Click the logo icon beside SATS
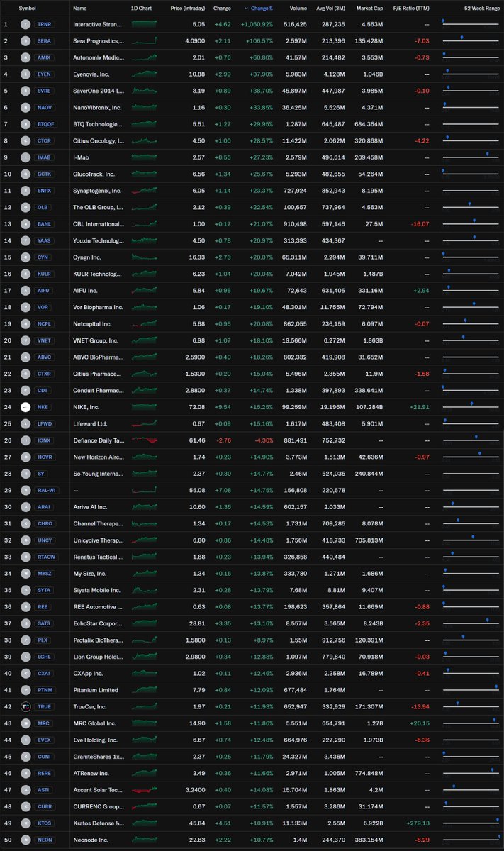Image resolution: width=504 pixels, height=851 pixels. click(x=26, y=623)
